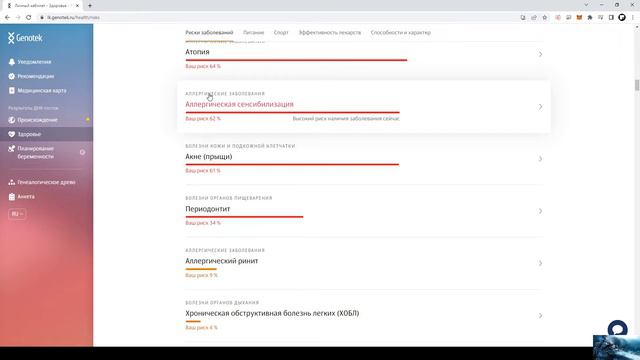Close the Genotek browser tab
Viewport: 640px width, 360px height.
[77, 6]
